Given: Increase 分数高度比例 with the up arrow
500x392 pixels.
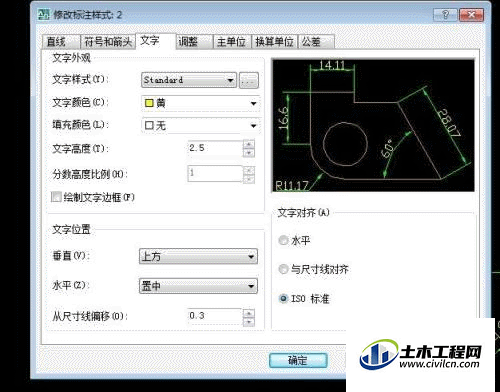Looking at the screenshot, I should click(x=249, y=170).
